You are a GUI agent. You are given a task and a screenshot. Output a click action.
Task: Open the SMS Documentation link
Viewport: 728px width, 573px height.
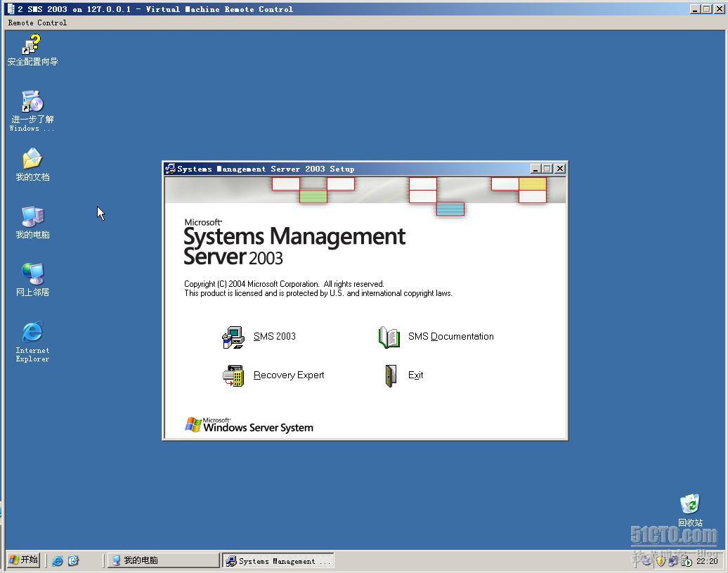(451, 337)
